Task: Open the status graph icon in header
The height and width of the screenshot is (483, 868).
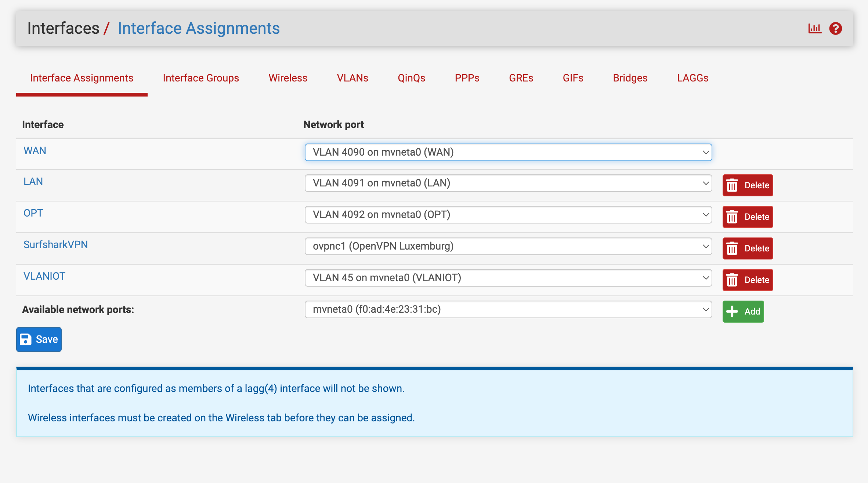Action: click(x=814, y=28)
